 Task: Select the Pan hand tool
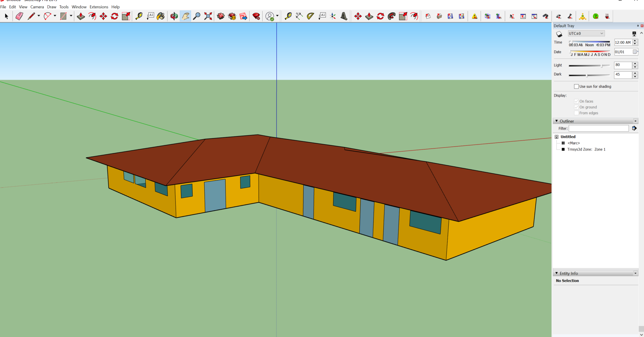click(185, 16)
